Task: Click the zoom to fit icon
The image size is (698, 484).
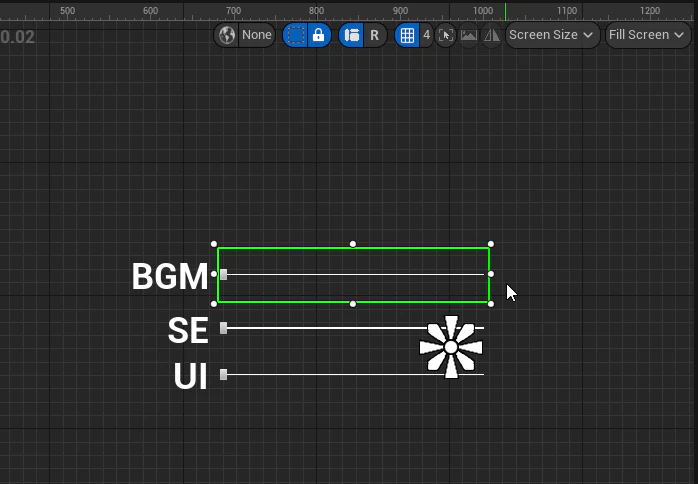Action: click(x=446, y=35)
